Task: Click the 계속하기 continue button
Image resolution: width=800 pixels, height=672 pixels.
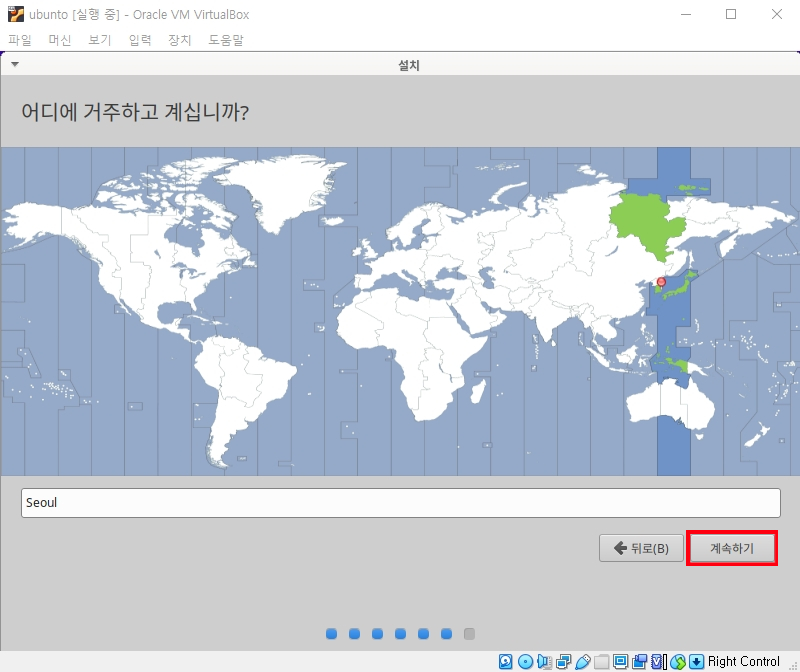Action: point(732,548)
